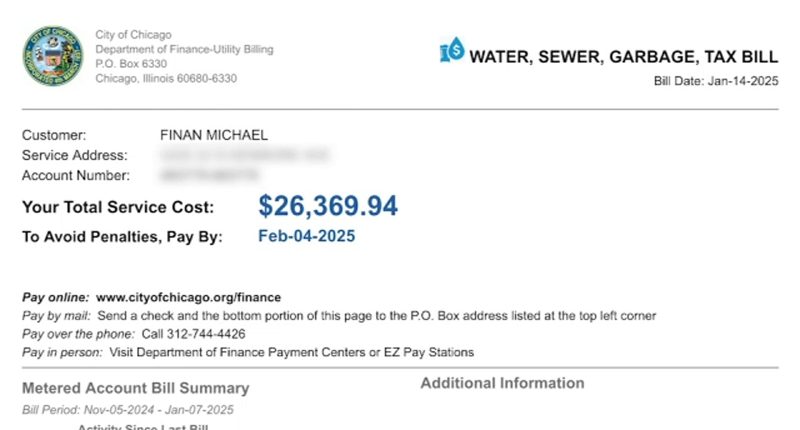Click the Feb-04-2025 pay-by date
Screen dimensions: 800x430
pyautogui.click(x=306, y=237)
